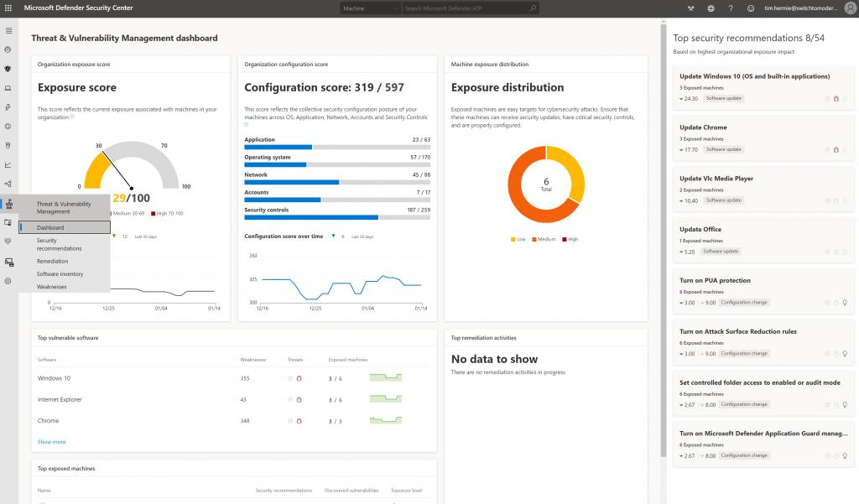Screen dimensions: 859x504
Task: Select Dashboard in the flyout menu
Action: (65, 227)
